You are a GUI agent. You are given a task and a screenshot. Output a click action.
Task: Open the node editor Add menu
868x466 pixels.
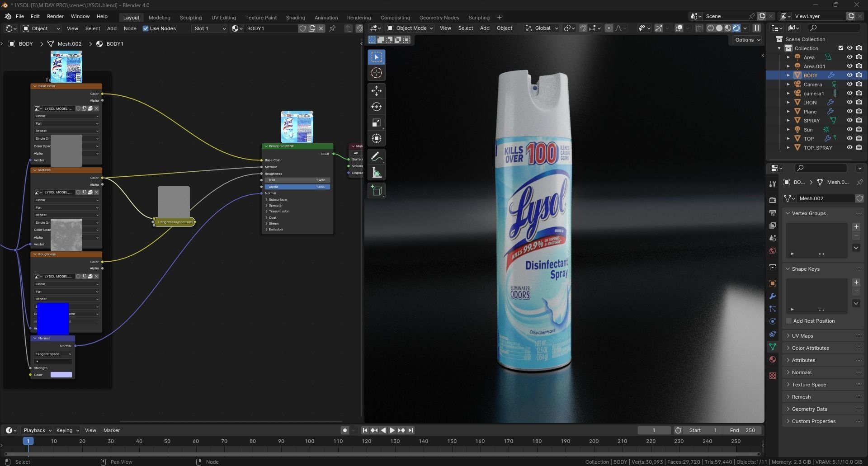click(x=112, y=28)
